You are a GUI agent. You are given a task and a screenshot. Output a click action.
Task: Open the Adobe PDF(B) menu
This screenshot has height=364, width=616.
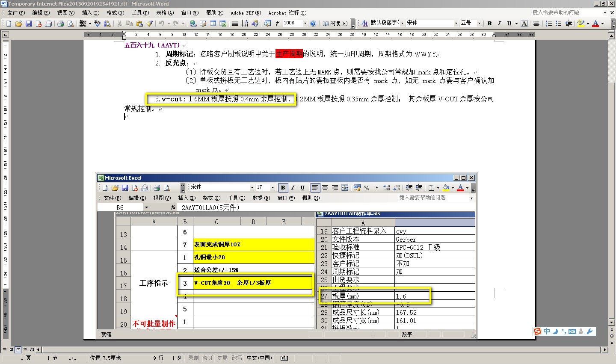tap(246, 13)
